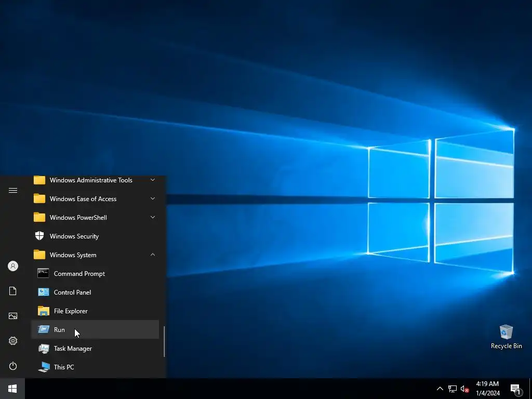This screenshot has height=399, width=532.
Task: Open Settings gear in Start sidebar
Action: (13, 341)
